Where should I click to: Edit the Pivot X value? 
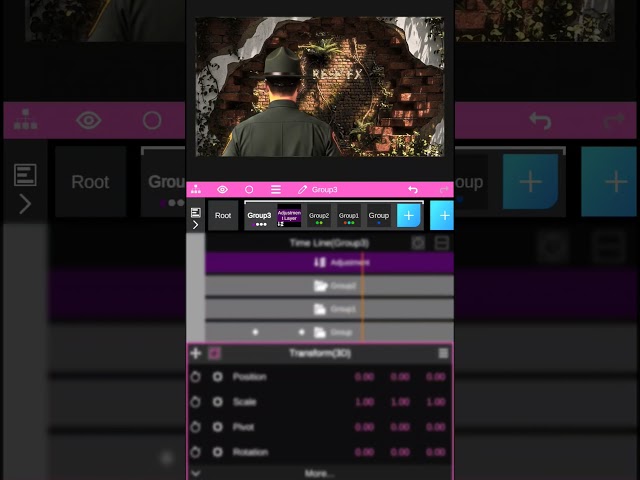coord(364,427)
